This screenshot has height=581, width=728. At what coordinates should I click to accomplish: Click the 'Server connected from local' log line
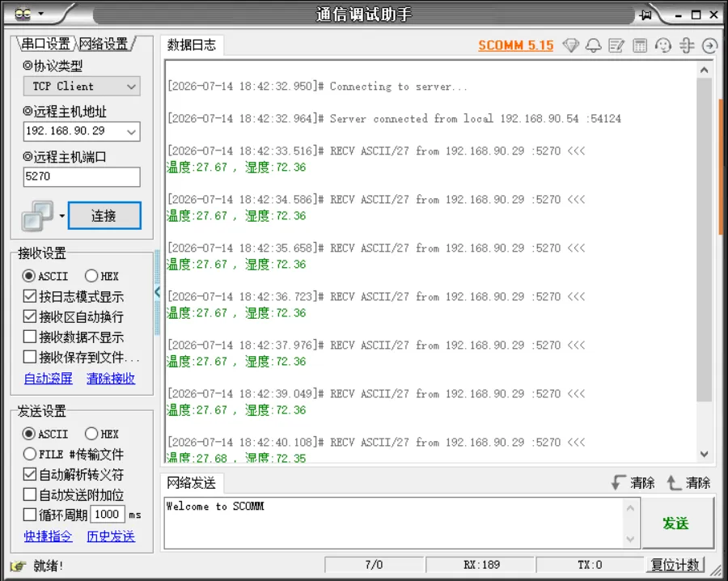394,119
